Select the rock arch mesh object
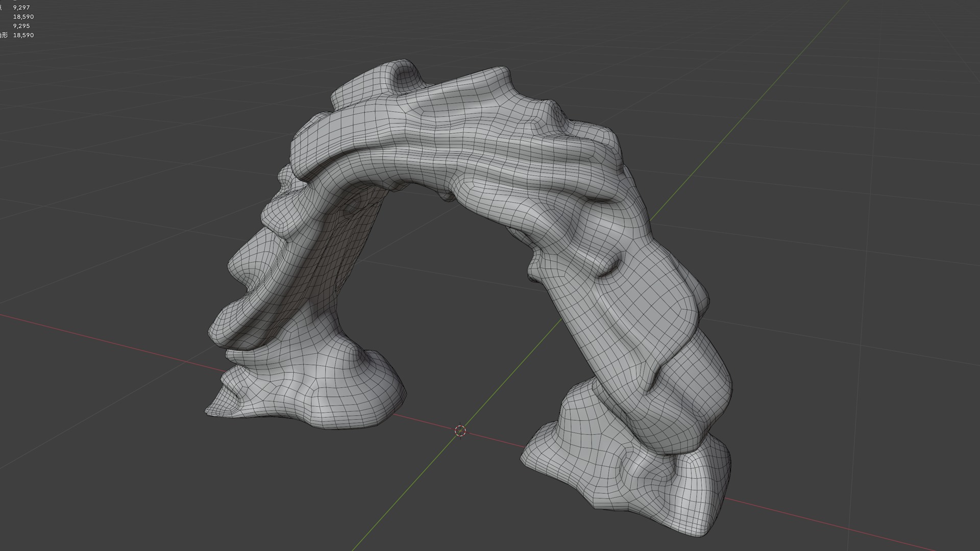Screen dimensions: 980x551 coord(510,163)
